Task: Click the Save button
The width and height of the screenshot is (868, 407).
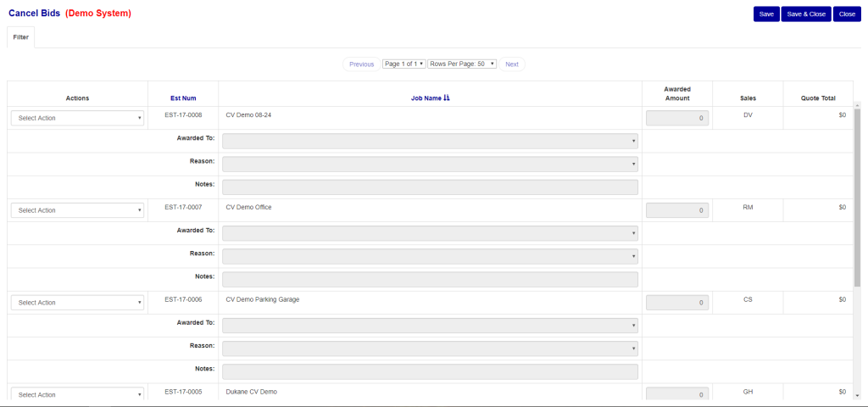Action: (x=766, y=14)
